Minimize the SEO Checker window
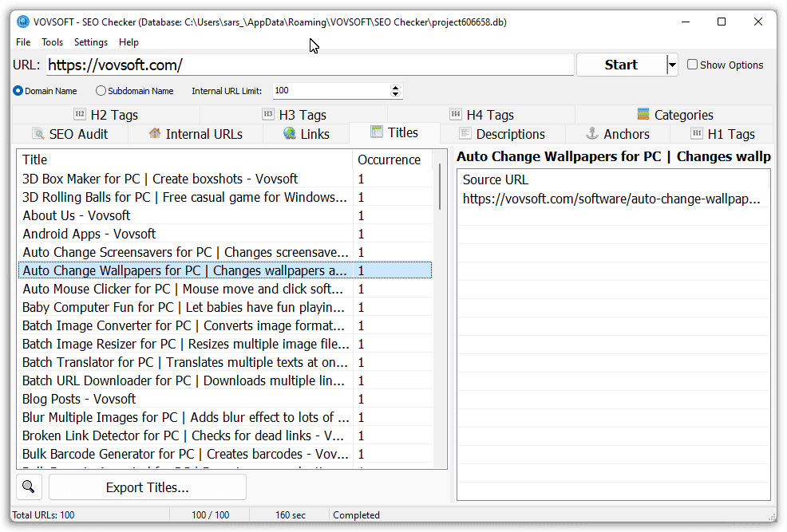 (686, 22)
